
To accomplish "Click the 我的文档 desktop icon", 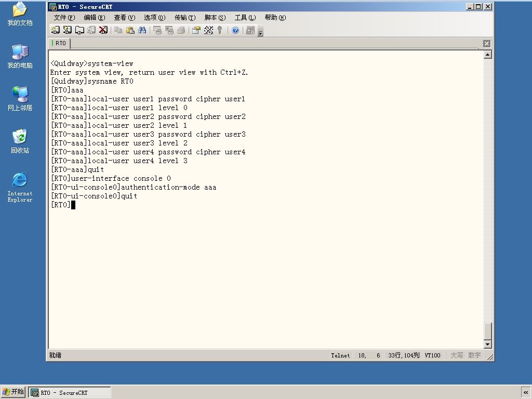I will (x=20, y=14).
